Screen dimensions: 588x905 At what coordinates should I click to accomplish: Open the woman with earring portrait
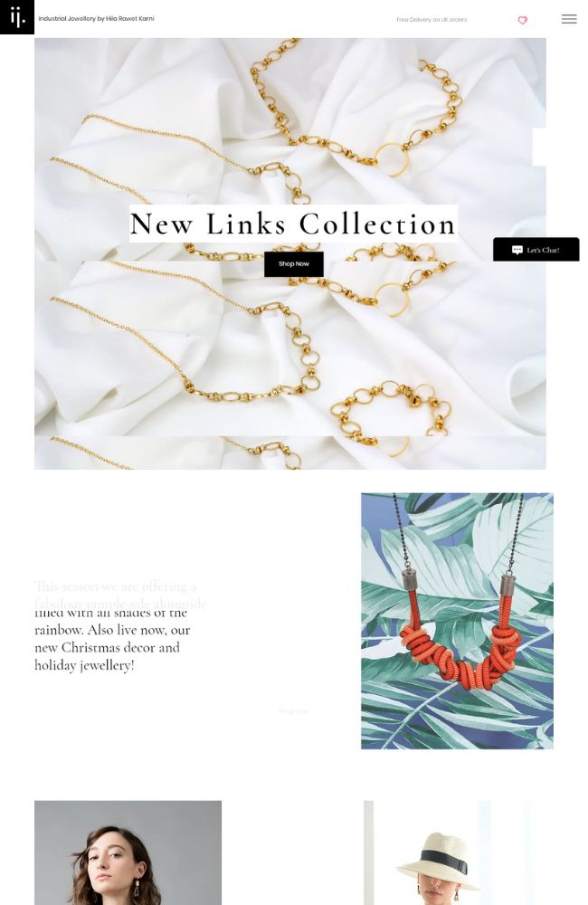128,853
